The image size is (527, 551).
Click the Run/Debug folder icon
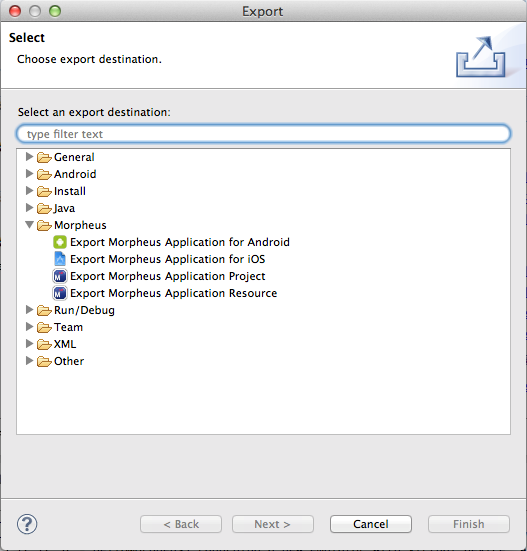coord(44,310)
